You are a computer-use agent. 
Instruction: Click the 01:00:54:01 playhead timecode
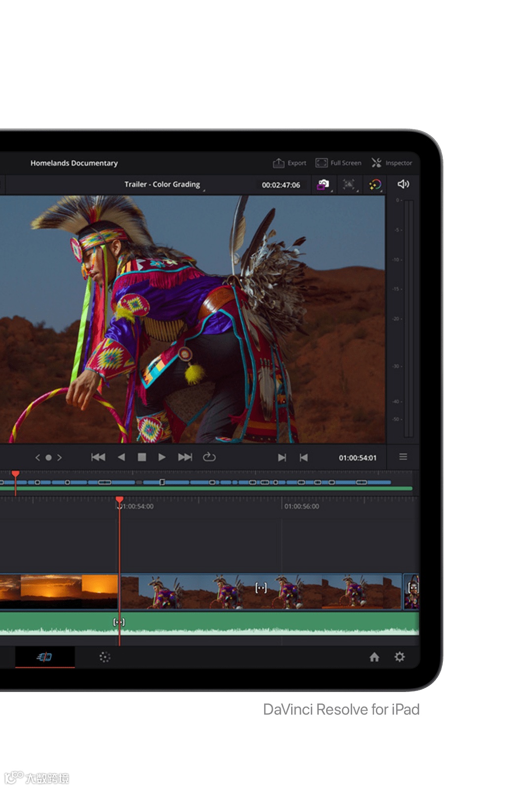pos(358,458)
